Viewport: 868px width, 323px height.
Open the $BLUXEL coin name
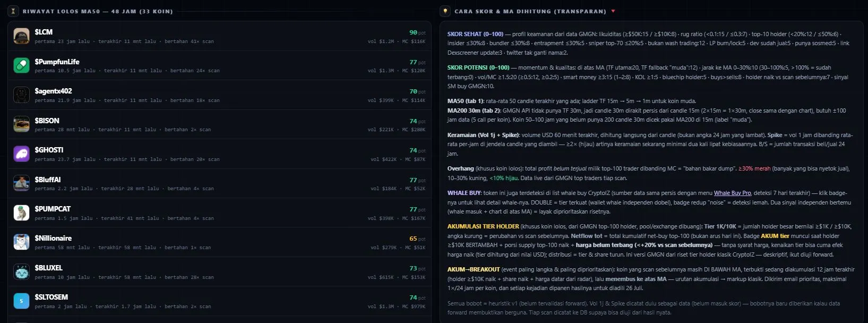coord(48,268)
